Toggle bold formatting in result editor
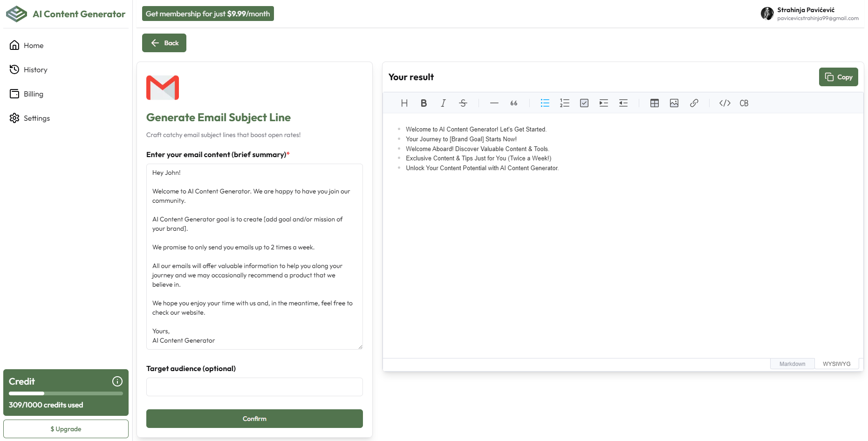This screenshot has height=441, width=868. click(x=424, y=103)
